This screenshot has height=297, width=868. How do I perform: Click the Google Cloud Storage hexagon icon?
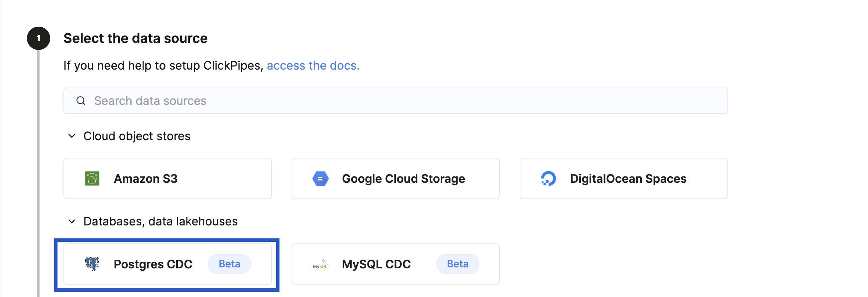tap(320, 178)
